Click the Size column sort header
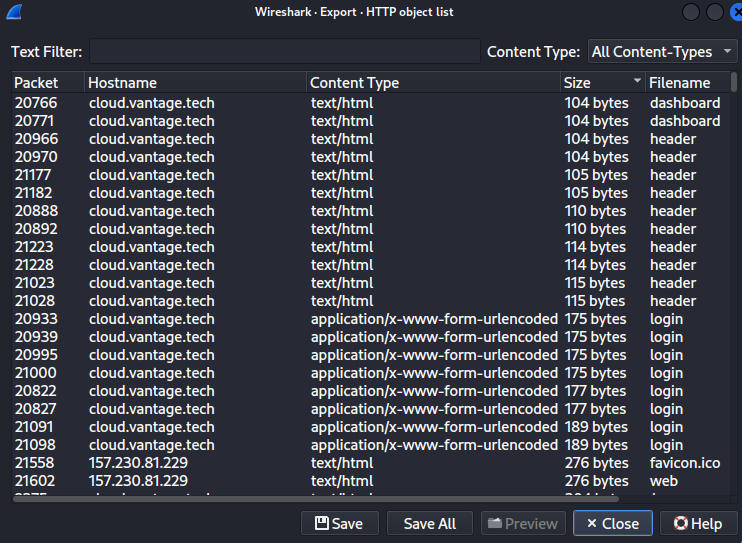This screenshot has height=543, width=742. [603, 82]
